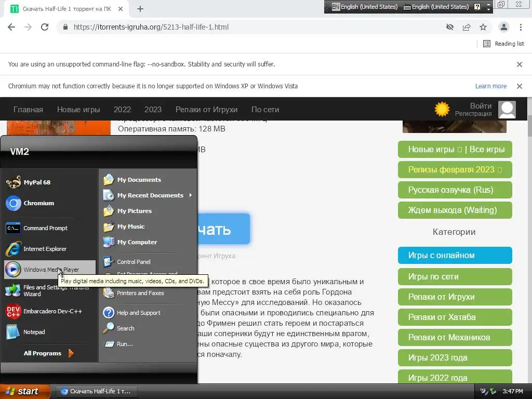The image size is (532, 399).
Task: Toggle site theme with sun icon
Action: (x=442, y=109)
